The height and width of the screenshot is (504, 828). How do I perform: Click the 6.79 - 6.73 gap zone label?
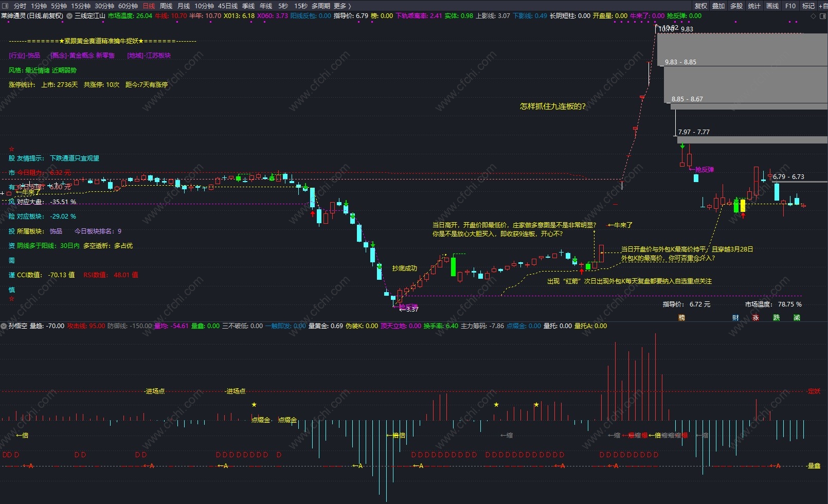click(788, 177)
